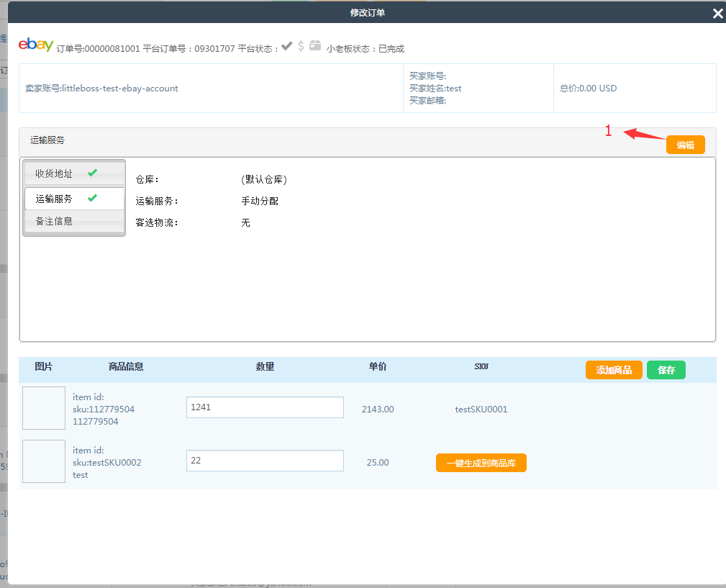Image resolution: width=726 pixels, height=588 pixels.
Task: Switch to the 运输服务 tab
Action: pyautogui.click(x=55, y=199)
